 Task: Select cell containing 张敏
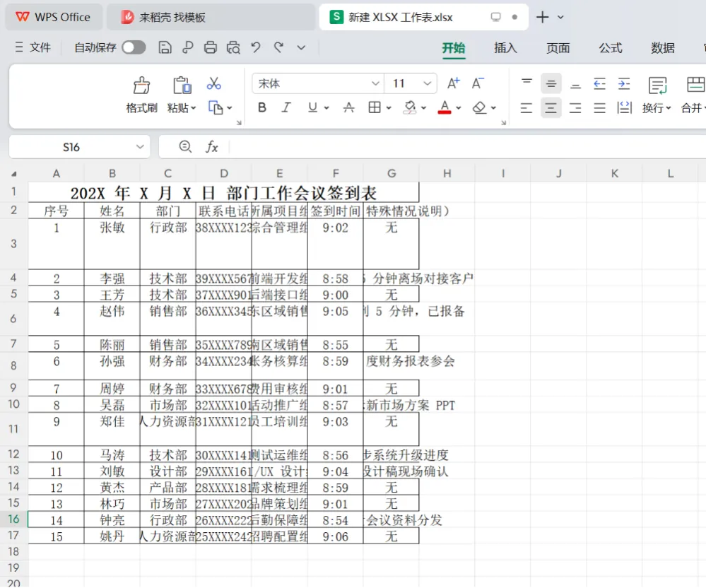point(112,244)
